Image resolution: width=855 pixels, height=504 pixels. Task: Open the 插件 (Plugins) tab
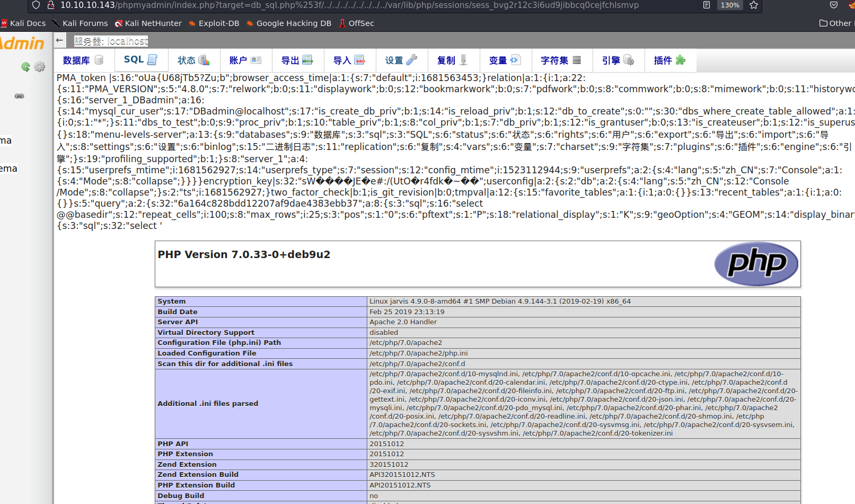point(669,60)
